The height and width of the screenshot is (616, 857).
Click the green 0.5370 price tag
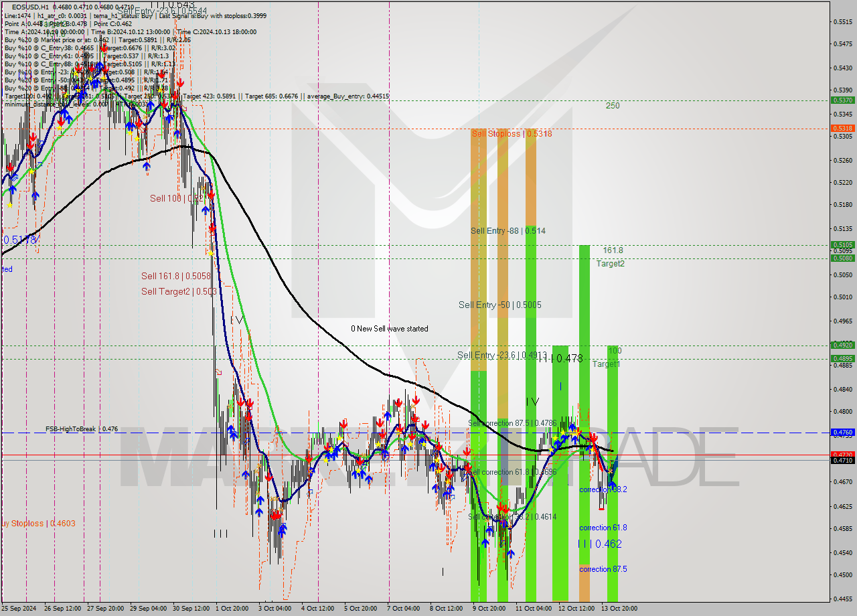click(842, 100)
